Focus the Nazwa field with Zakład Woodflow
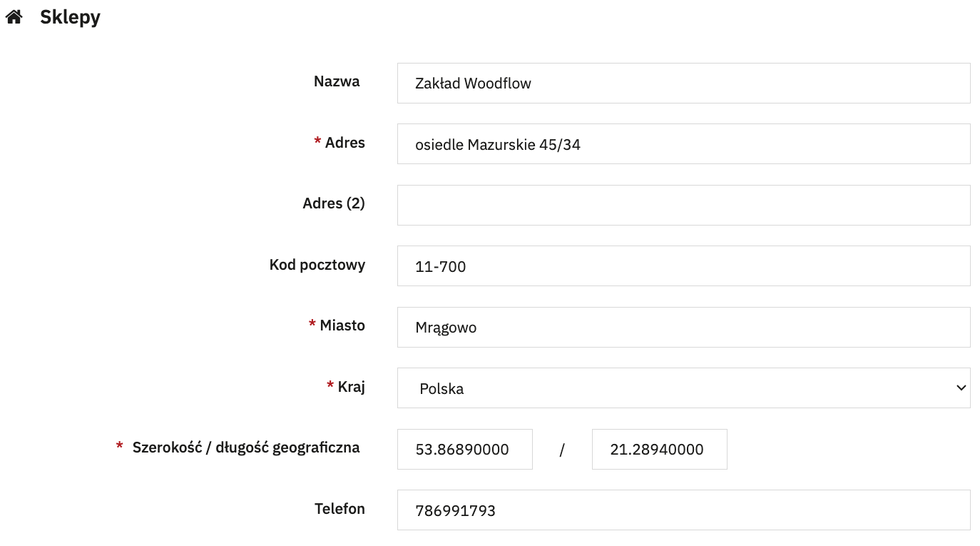Image resolution: width=980 pixels, height=546 pixels. pyautogui.click(x=683, y=83)
